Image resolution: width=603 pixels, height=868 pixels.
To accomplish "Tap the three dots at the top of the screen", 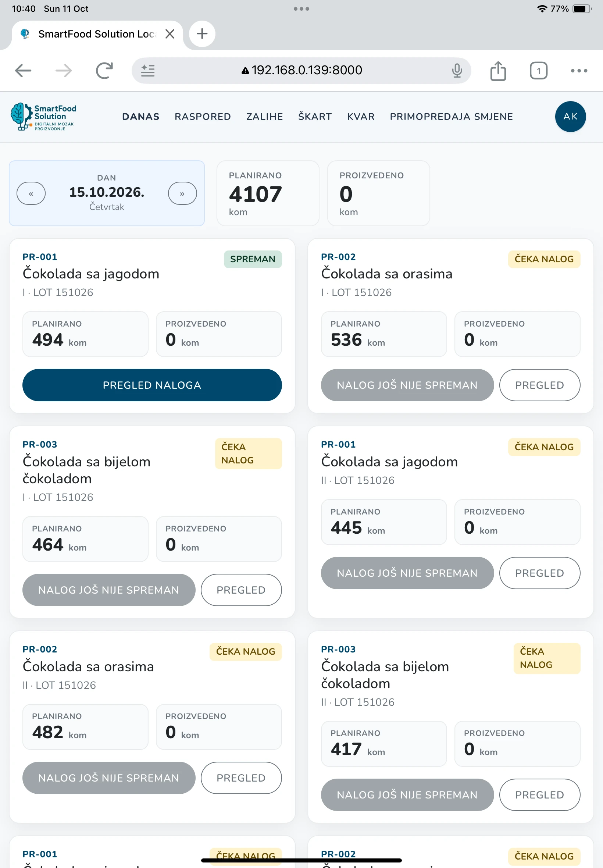I will [301, 9].
